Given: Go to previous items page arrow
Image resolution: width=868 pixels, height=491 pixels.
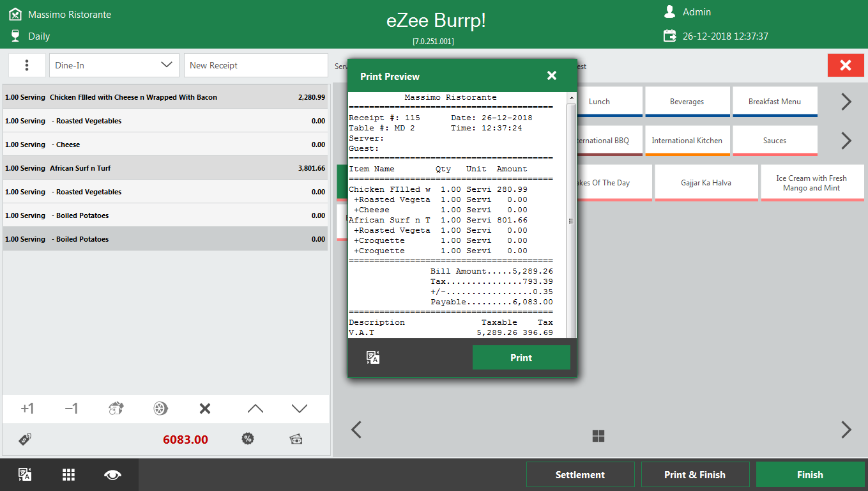Looking at the screenshot, I should coord(356,430).
